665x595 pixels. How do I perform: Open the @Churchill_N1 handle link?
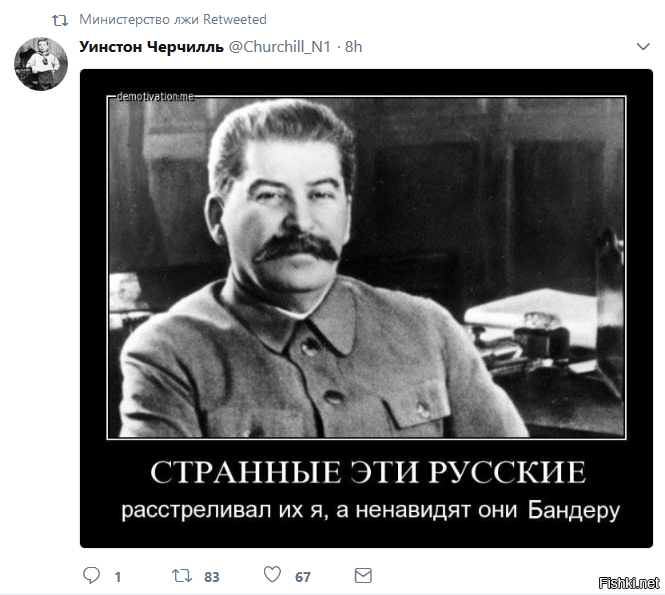tap(280, 47)
